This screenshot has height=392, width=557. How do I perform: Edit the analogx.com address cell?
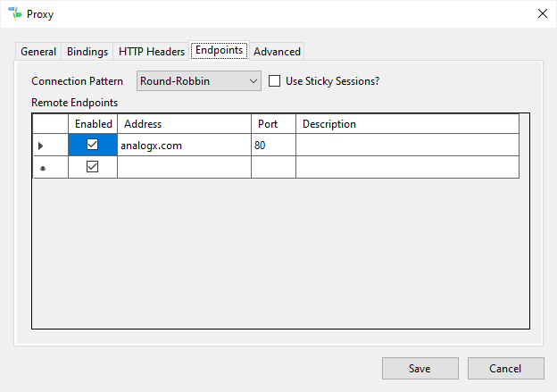point(184,146)
